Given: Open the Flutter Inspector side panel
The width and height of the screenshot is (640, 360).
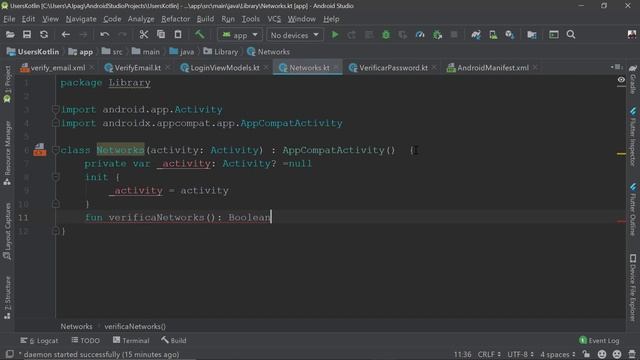Looking at the screenshot, I should click(633, 137).
